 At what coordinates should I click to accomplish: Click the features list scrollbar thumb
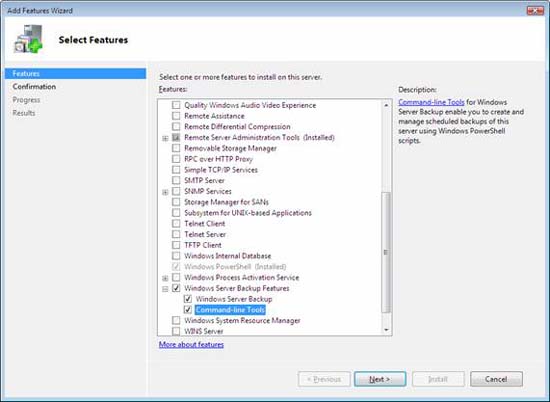tap(386, 252)
